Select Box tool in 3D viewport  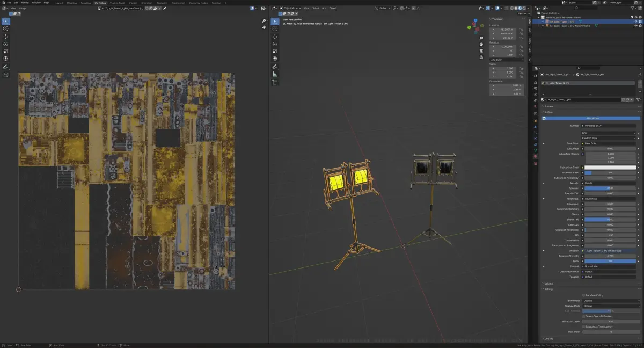[275, 21]
